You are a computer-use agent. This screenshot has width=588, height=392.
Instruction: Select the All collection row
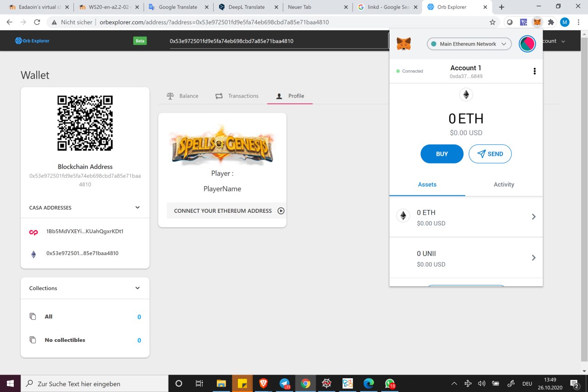(x=85, y=317)
